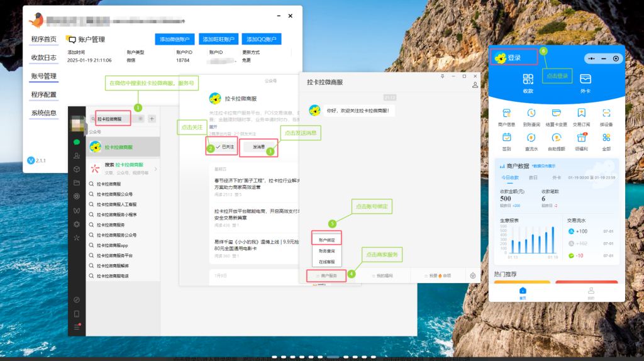This screenshot has width=644, height=361.
Task: Tap the 签到 calendar check-in icon
Action: pyautogui.click(x=506, y=138)
